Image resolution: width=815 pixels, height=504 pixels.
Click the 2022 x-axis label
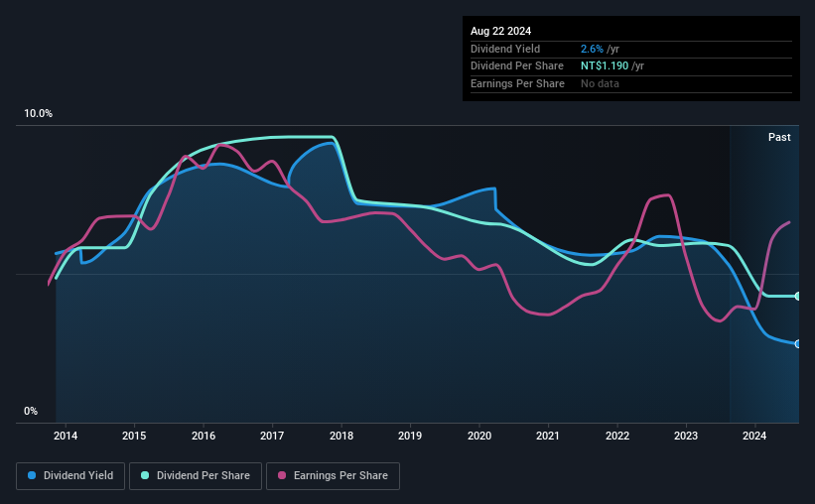pos(617,436)
